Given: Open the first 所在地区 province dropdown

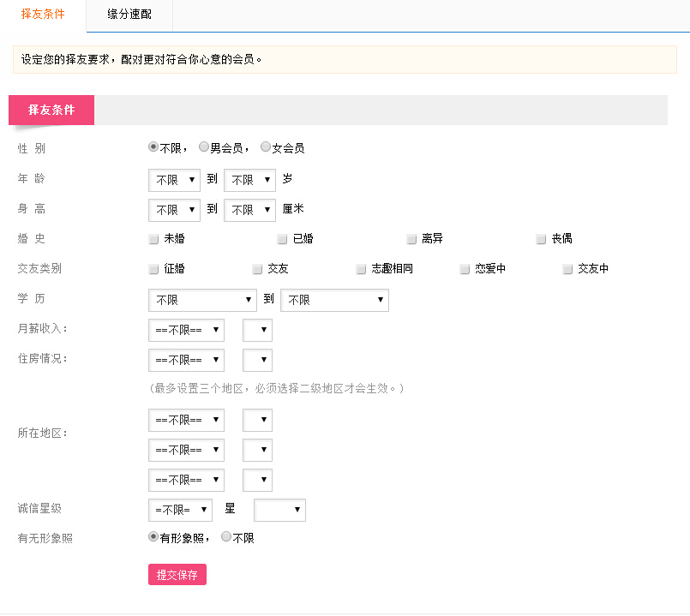Looking at the screenshot, I should point(186,420).
